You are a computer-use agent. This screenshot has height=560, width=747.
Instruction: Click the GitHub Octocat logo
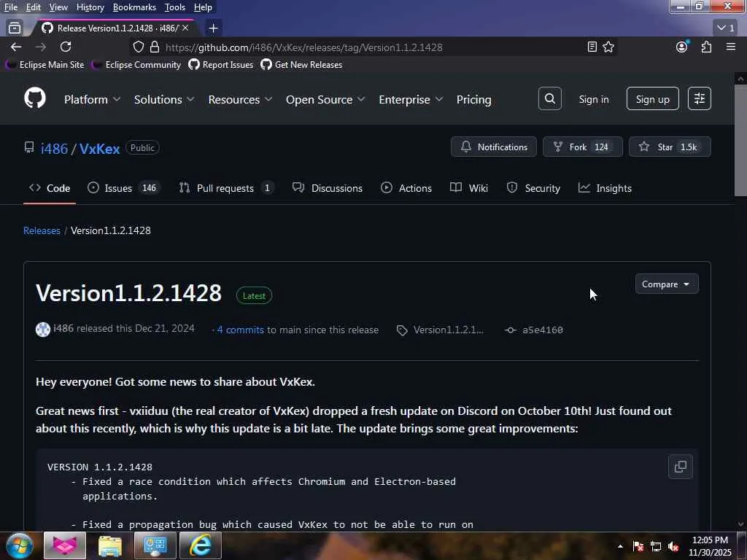pyautogui.click(x=35, y=98)
